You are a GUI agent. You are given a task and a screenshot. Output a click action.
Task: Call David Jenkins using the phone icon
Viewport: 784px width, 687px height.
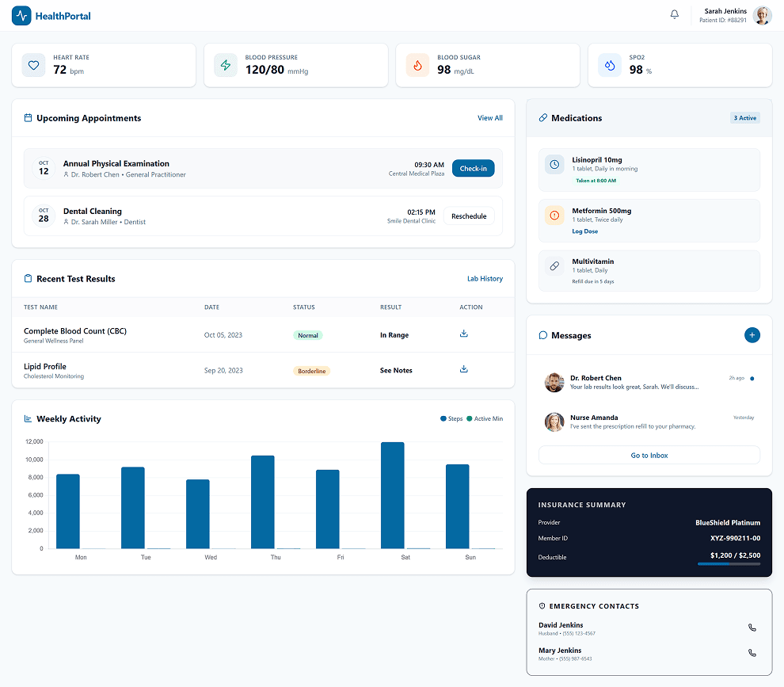point(752,628)
